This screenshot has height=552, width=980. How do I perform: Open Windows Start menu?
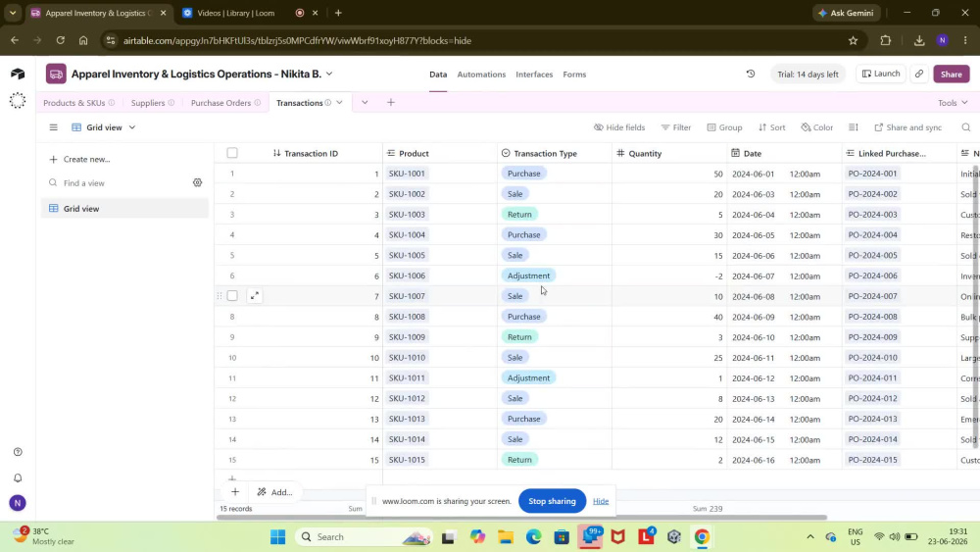click(277, 537)
